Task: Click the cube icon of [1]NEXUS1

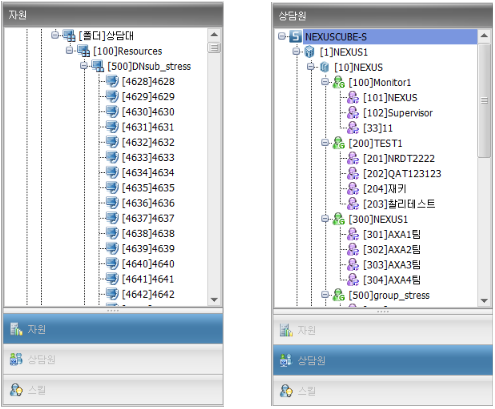Action: click(310, 52)
